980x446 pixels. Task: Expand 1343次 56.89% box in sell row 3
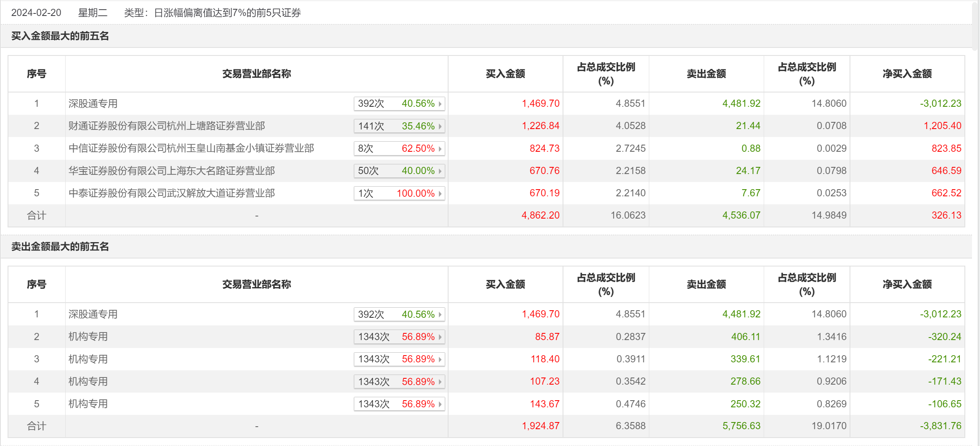(x=399, y=359)
